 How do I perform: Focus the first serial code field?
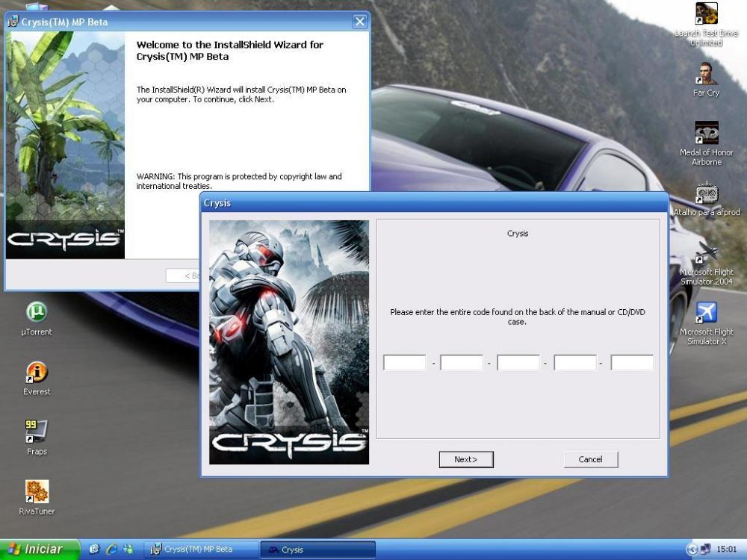(x=405, y=363)
